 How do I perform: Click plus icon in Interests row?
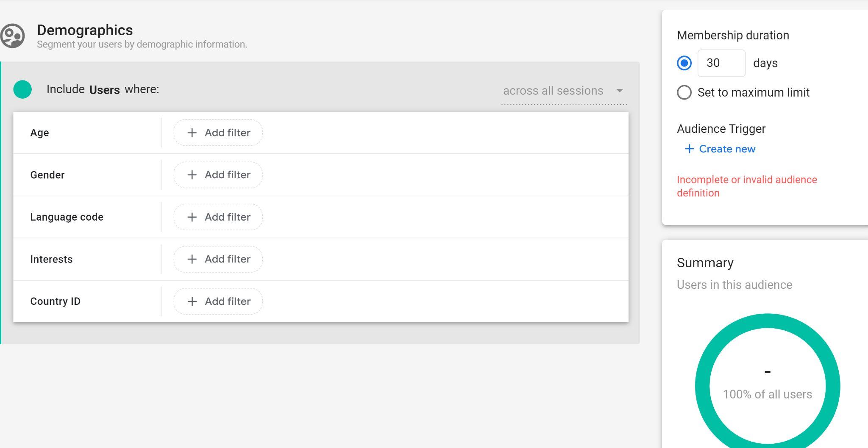(192, 259)
